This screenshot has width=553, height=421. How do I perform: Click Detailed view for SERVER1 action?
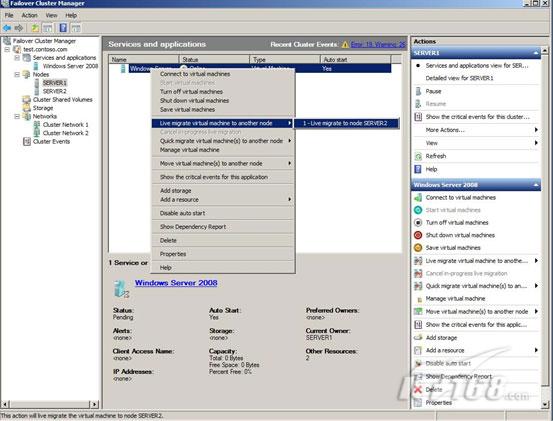point(460,78)
